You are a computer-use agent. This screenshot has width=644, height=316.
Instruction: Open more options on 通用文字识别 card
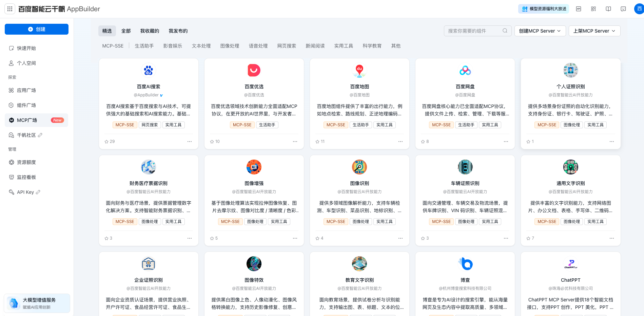(x=612, y=238)
